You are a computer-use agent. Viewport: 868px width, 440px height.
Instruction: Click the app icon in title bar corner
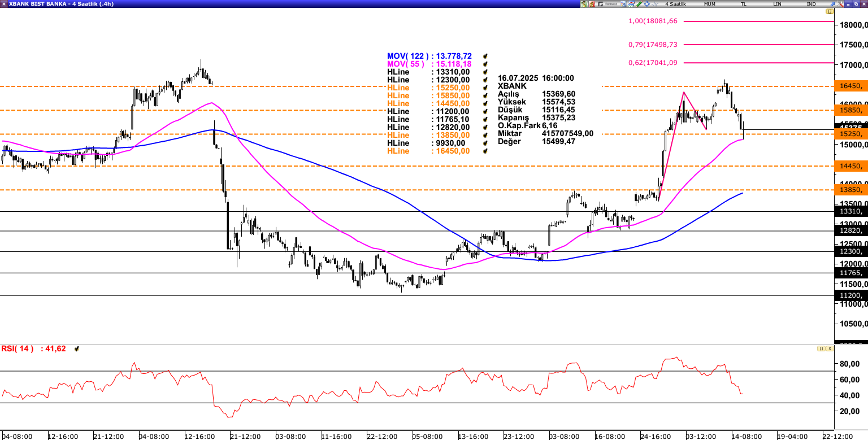(4, 4)
